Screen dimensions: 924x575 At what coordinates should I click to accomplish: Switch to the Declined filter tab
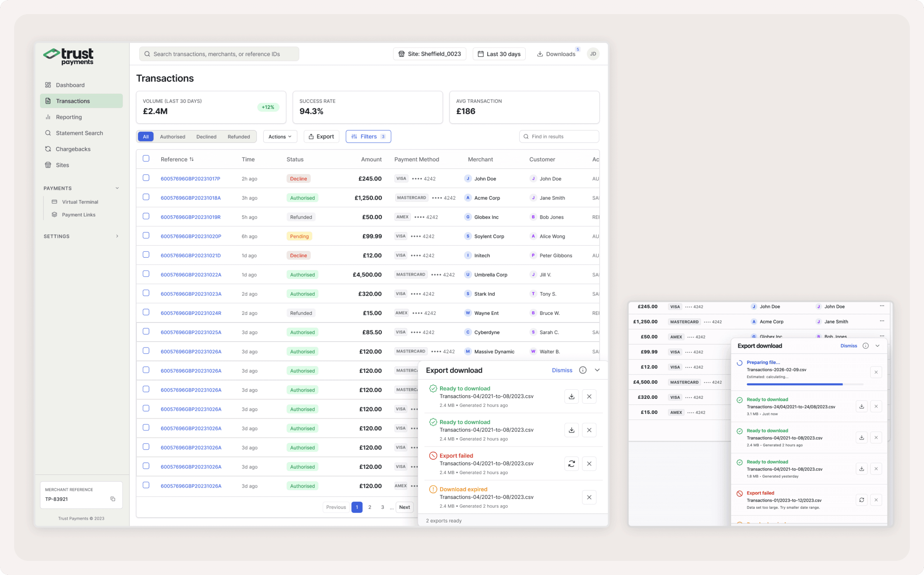206,137
